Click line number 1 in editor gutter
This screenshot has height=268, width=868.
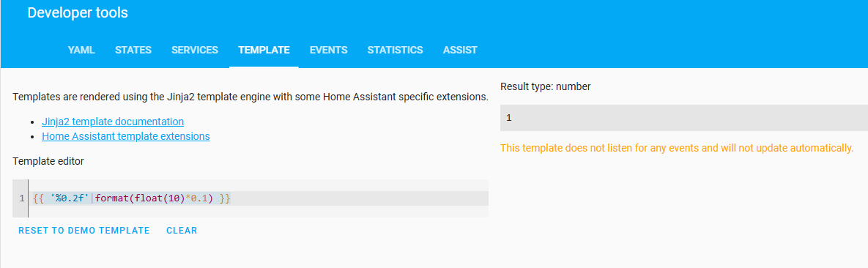[21, 198]
